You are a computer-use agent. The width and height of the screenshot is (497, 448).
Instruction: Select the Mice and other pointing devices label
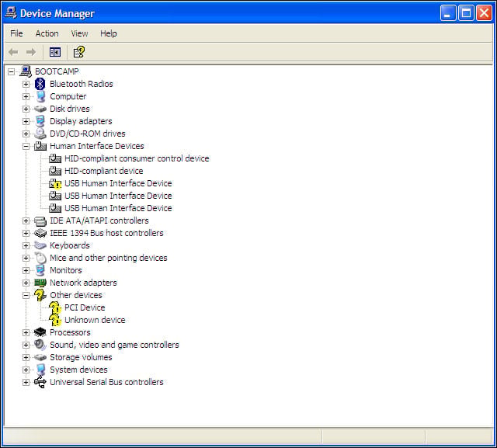pos(109,258)
